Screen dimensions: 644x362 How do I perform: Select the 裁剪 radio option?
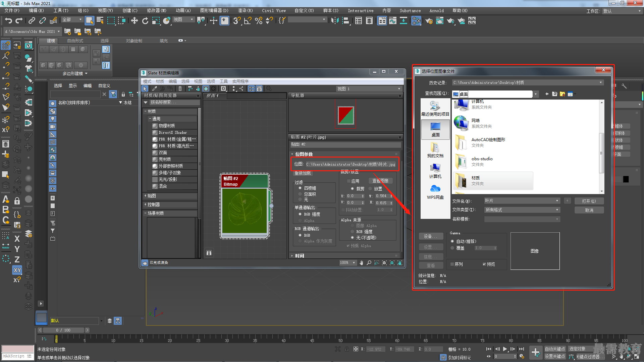pos(353,189)
